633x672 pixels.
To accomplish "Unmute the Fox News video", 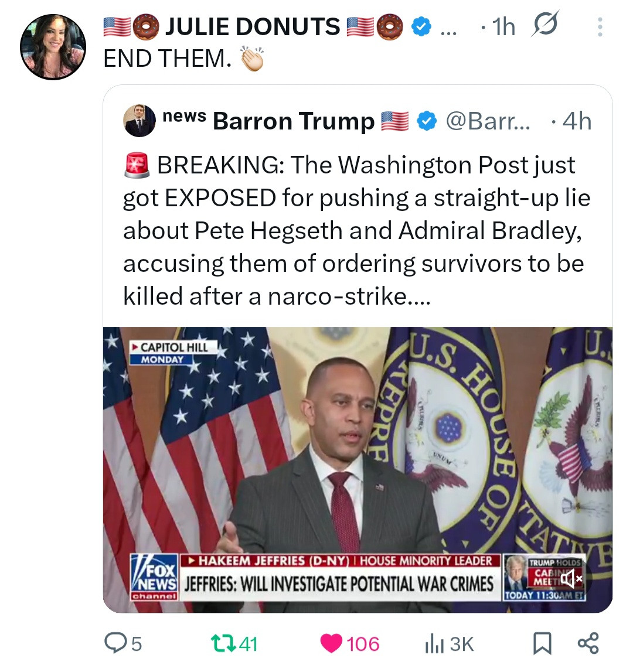I will click(570, 579).
